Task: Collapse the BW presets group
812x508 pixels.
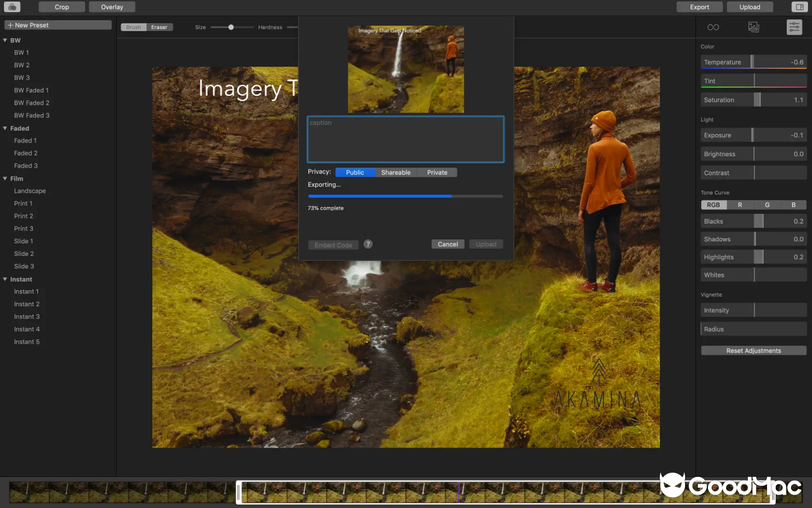Action: 5,40
